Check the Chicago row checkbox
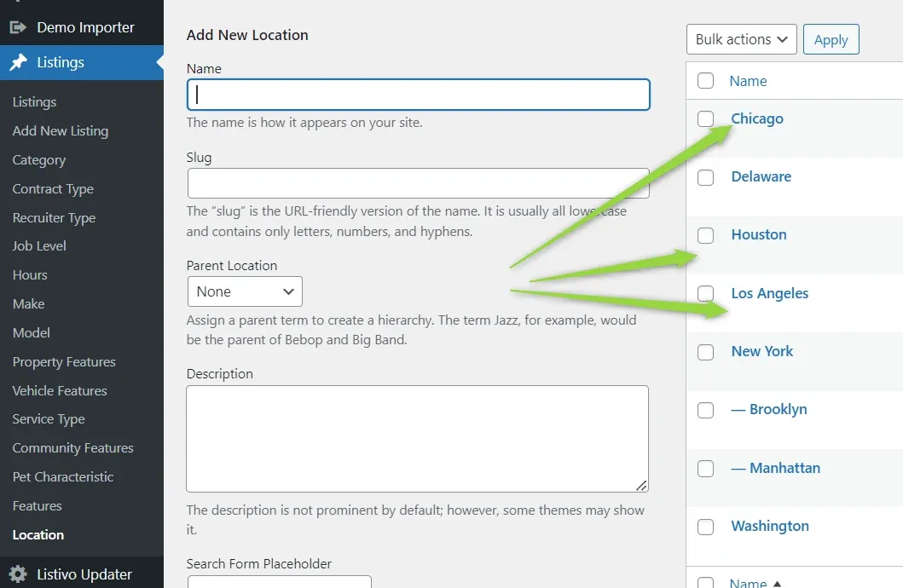Viewport: 903px width, 588px height. (x=705, y=119)
